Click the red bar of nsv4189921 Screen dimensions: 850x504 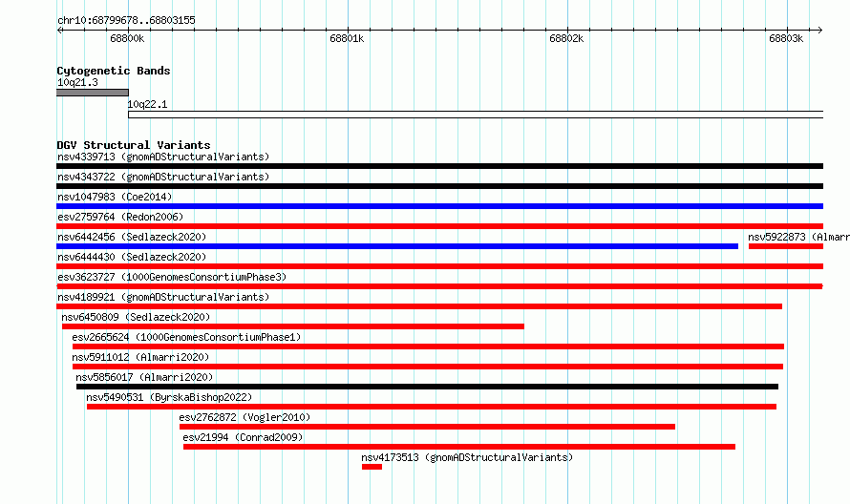pos(419,306)
